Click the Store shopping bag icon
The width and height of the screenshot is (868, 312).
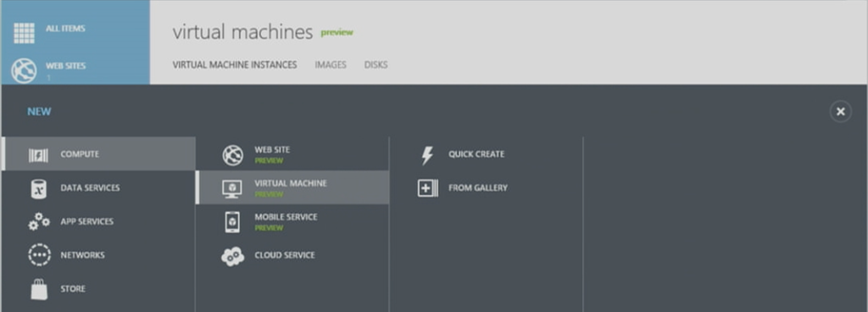click(39, 289)
